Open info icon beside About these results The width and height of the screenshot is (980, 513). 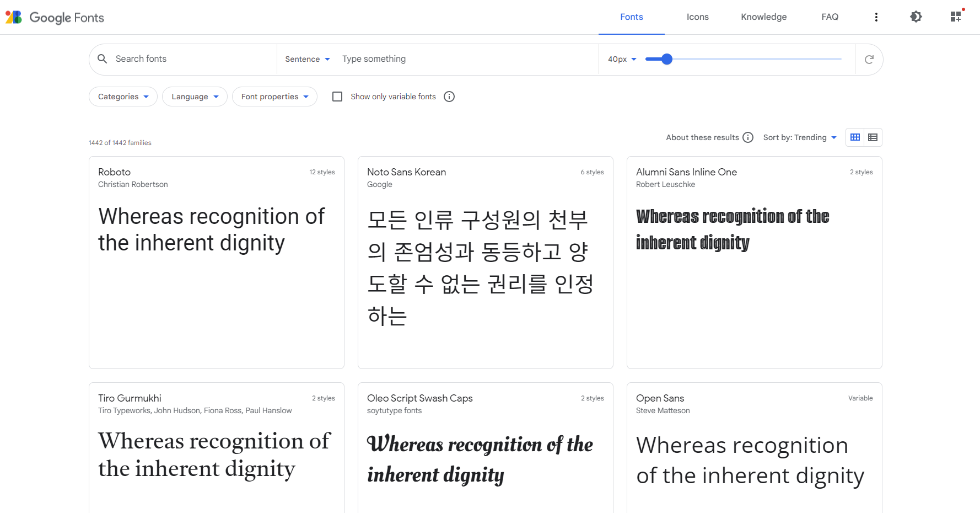(x=748, y=137)
